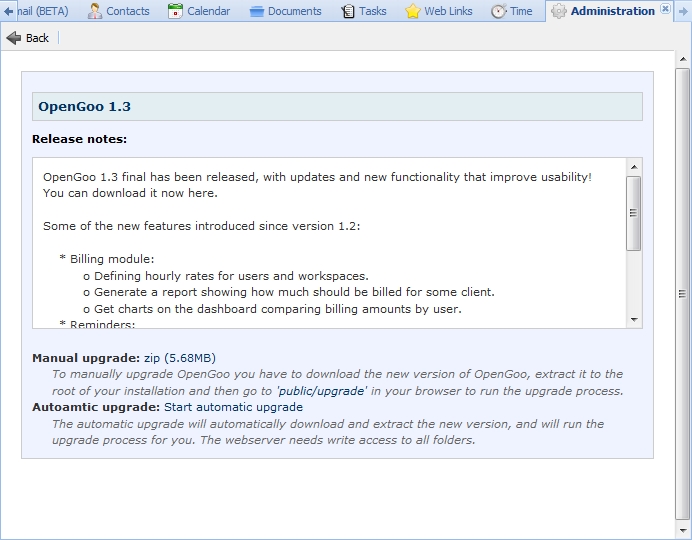Click the 'Release notes:' label
The width and height of the screenshot is (692, 540).
coord(79,139)
